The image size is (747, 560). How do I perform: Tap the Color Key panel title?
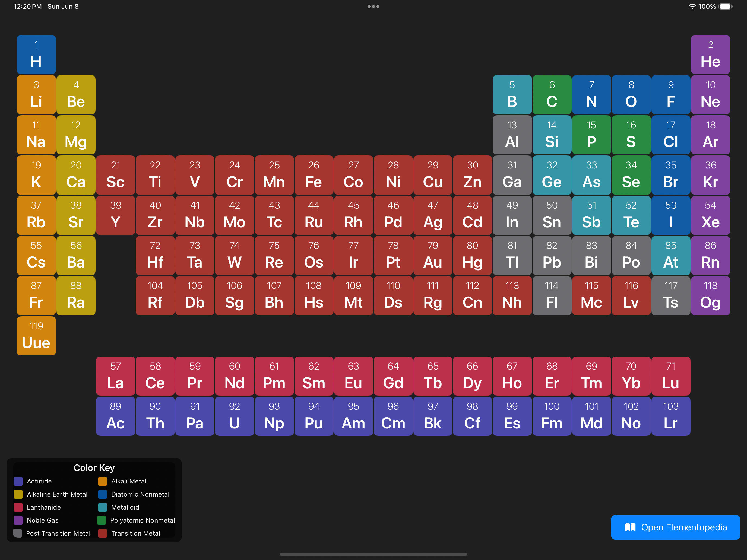tap(94, 468)
